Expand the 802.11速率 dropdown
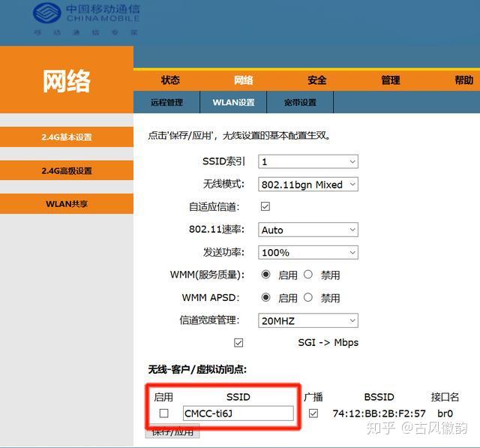The width and height of the screenshot is (480, 448). (x=308, y=230)
